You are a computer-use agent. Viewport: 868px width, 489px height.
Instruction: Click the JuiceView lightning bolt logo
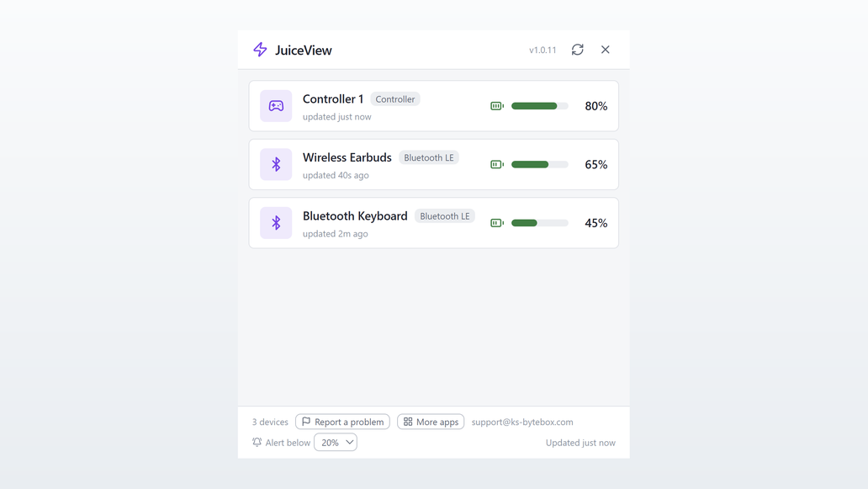coord(260,50)
